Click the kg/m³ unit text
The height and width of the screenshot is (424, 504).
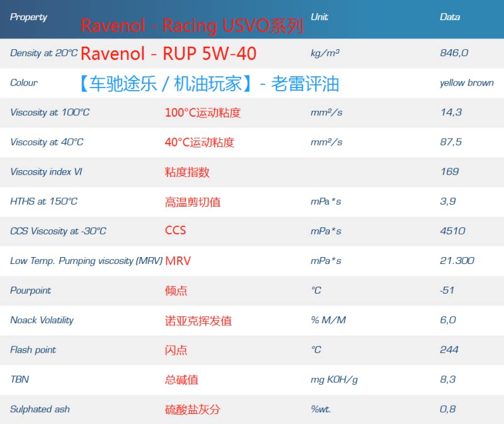[325, 53]
